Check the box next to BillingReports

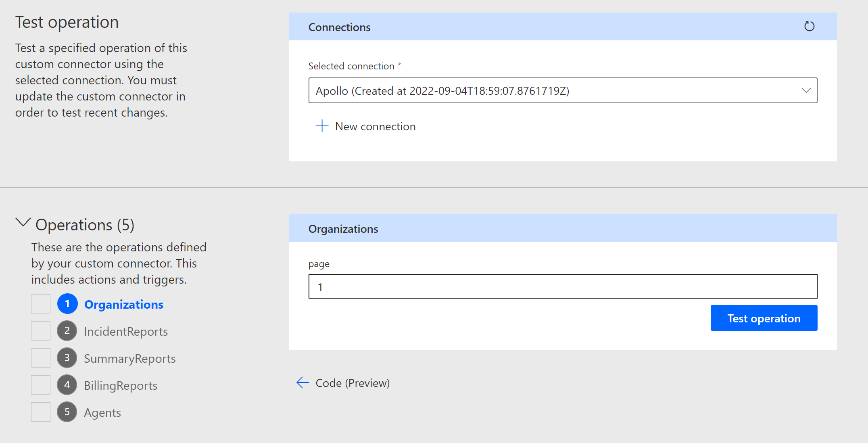(41, 385)
